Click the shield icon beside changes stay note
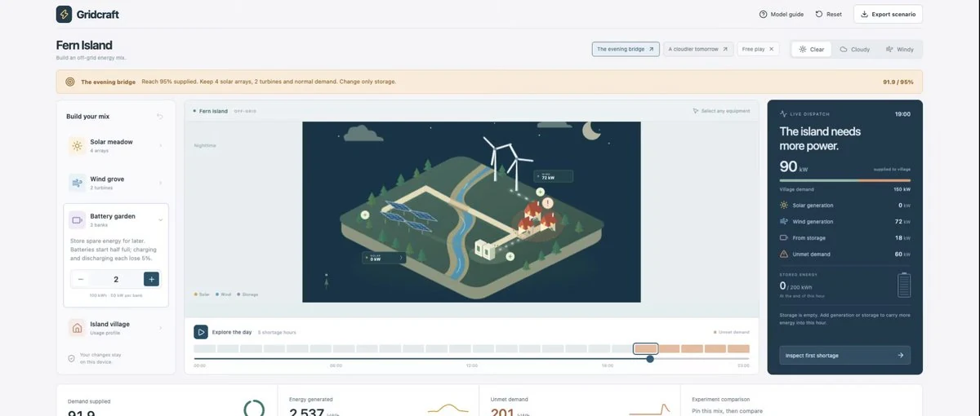 (x=71, y=358)
